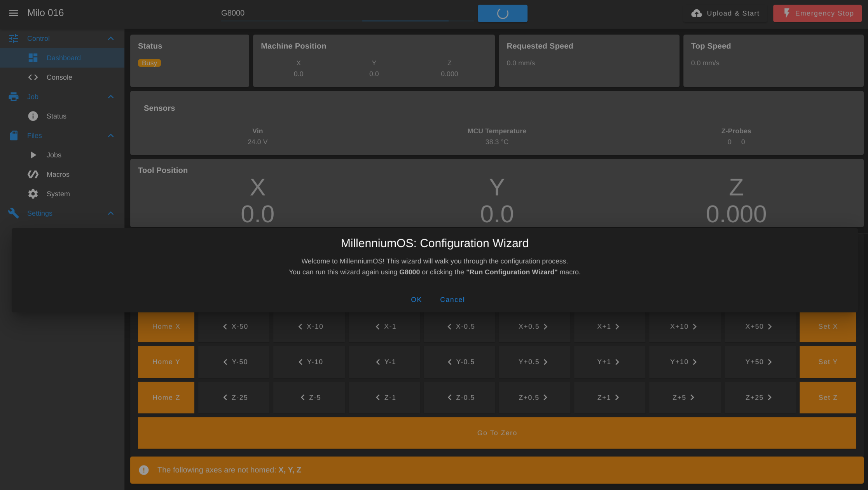Screen dimensions: 868x490
Task: Click the Vin 24.0 V value
Action: click(x=257, y=142)
